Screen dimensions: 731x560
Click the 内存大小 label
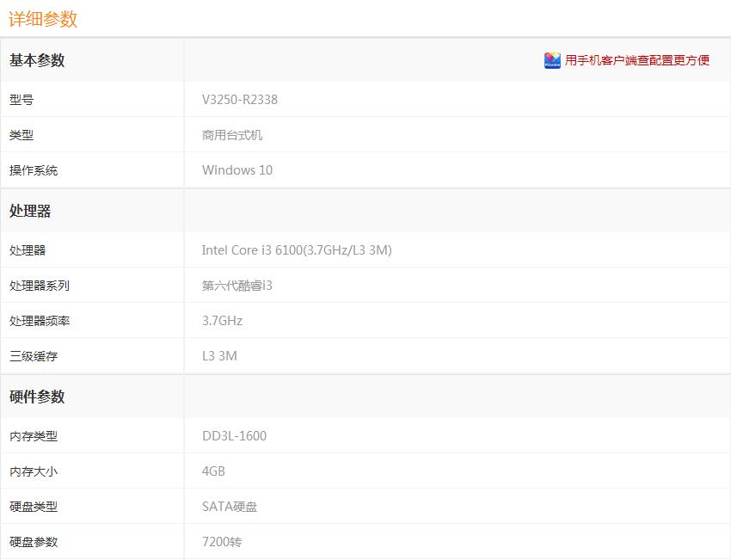(34, 471)
